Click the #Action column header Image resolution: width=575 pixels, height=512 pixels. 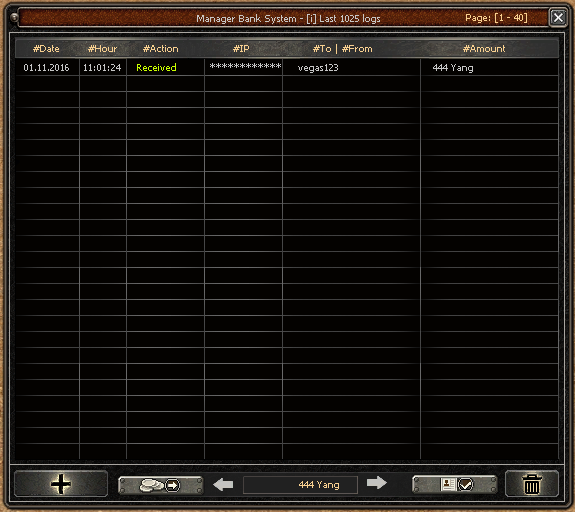pyautogui.click(x=161, y=49)
